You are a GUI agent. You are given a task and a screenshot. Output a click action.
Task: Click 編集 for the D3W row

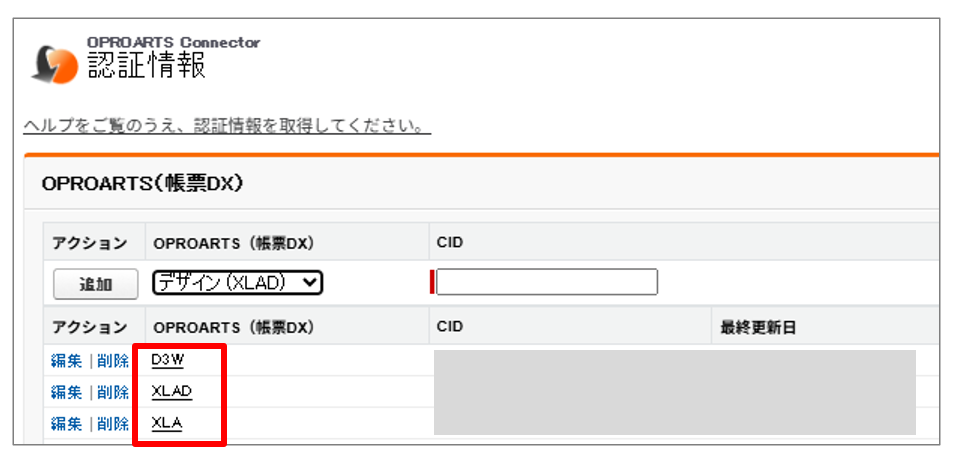click(66, 360)
